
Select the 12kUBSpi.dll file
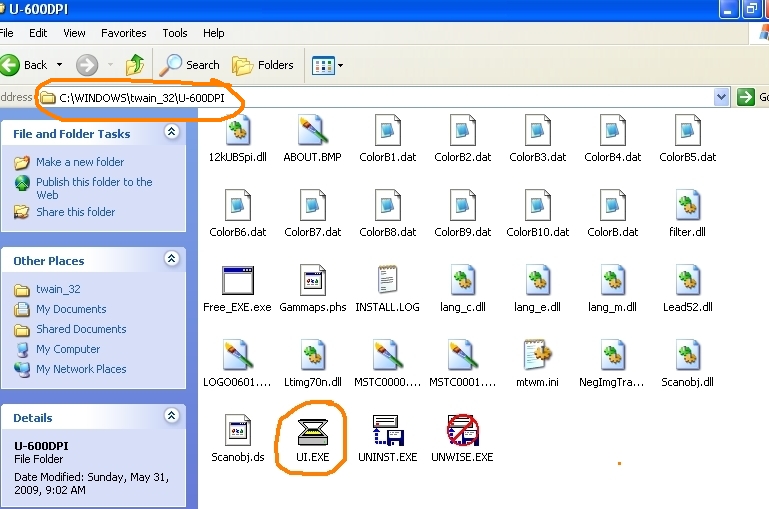click(x=238, y=138)
